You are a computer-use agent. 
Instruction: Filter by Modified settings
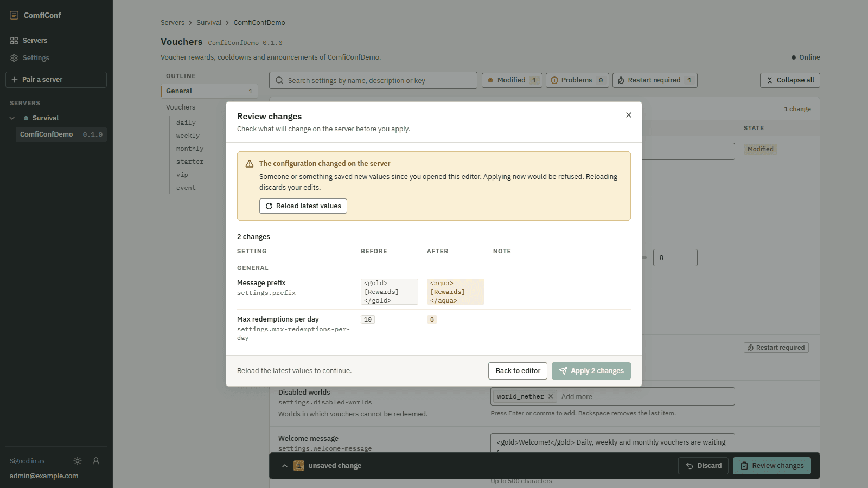pos(512,80)
